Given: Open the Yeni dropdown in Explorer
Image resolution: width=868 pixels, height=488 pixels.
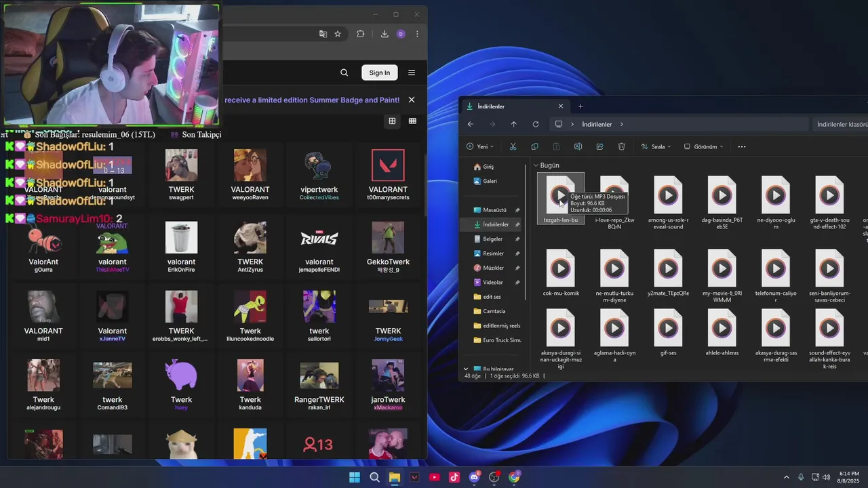Looking at the screenshot, I should point(480,146).
